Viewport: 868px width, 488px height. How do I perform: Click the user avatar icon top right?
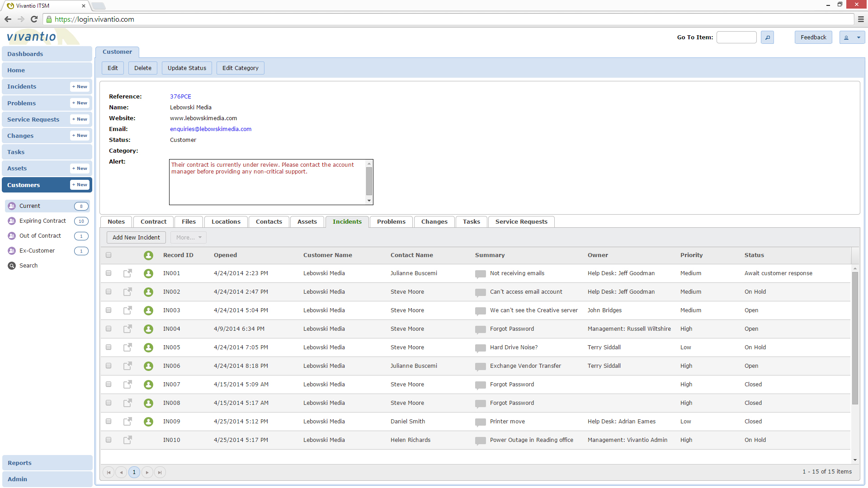pyautogui.click(x=846, y=37)
